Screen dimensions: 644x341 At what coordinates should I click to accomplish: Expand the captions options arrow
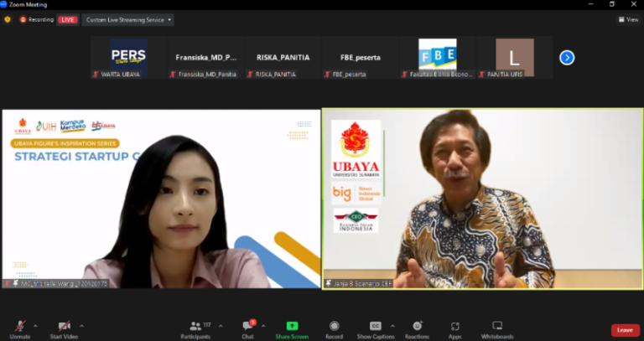tap(392, 325)
